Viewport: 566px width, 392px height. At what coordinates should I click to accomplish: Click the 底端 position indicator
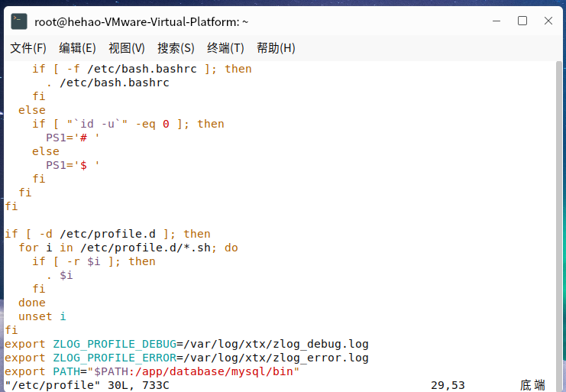[x=533, y=385]
